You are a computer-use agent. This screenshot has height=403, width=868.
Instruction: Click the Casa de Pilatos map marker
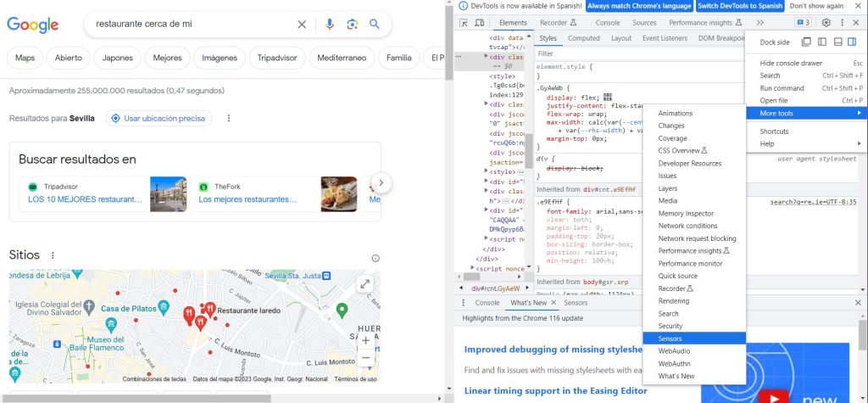(x=164, y=307)
